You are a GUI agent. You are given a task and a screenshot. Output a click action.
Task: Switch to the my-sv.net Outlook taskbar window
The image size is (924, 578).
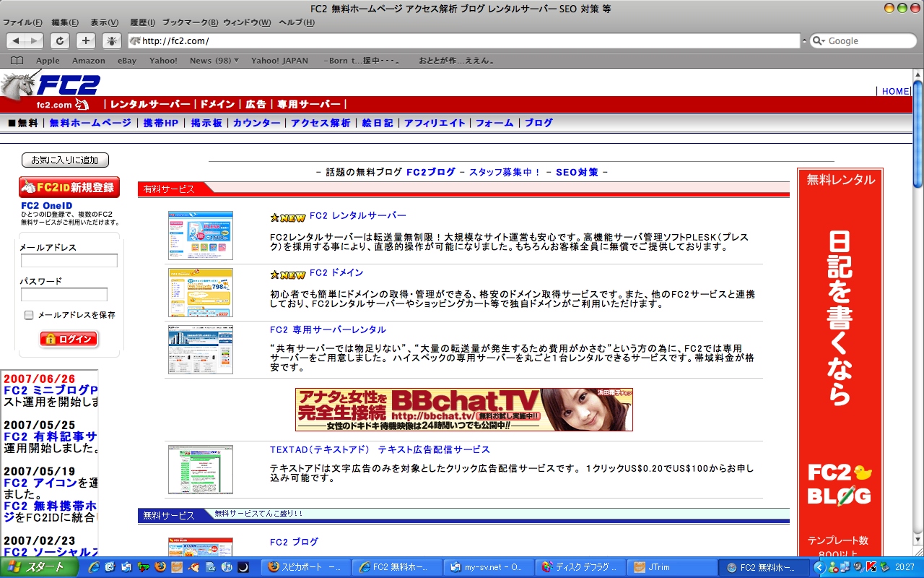489,567
